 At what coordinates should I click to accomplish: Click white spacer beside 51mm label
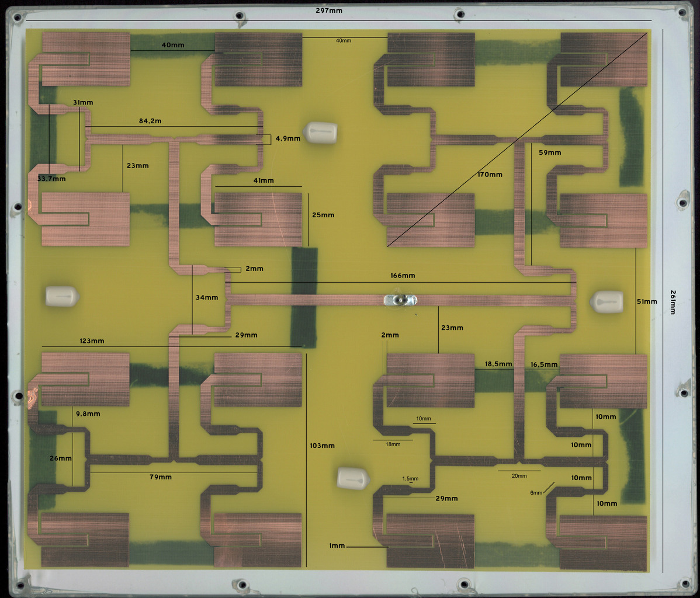click(x=607, y=302)
